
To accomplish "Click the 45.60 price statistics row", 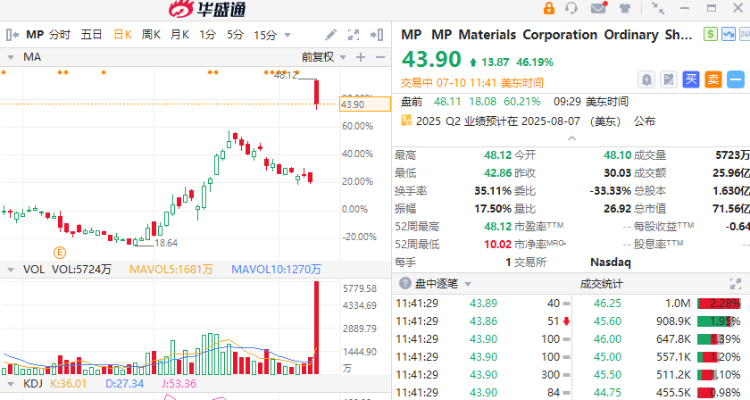I will (661, 321).
